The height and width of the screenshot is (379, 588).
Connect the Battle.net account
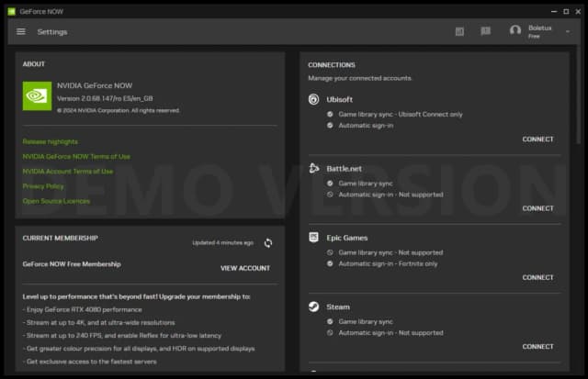[537, 208]
